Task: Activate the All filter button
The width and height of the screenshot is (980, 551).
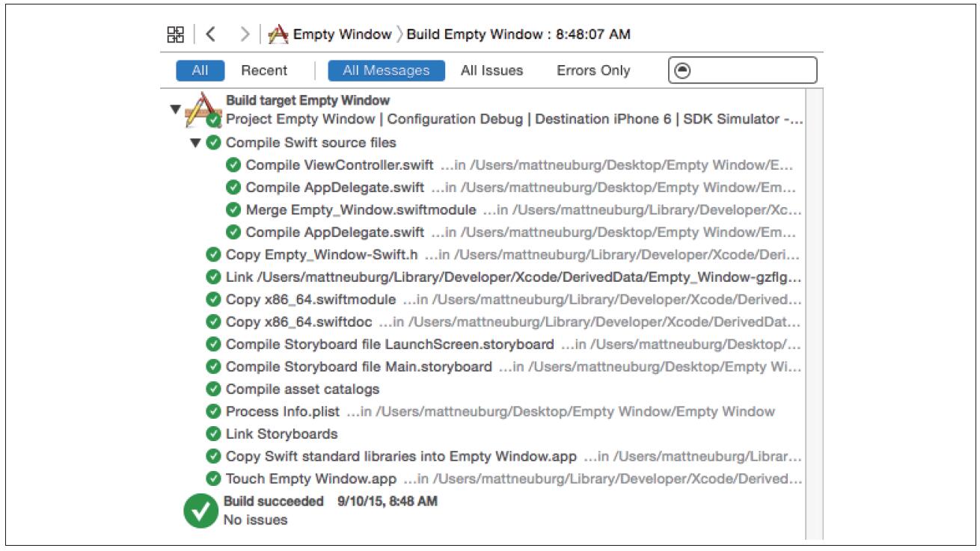Action: click(200, 71)
